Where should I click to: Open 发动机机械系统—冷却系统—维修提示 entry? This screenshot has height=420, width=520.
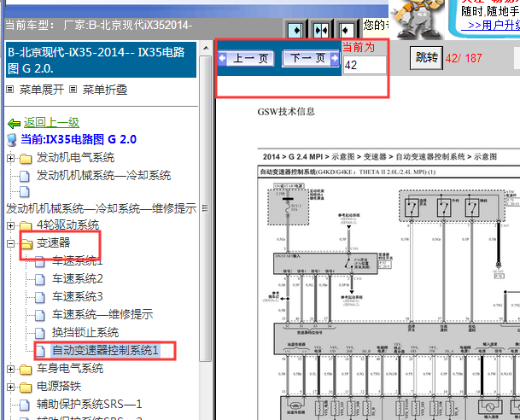[x=101, y=208]
